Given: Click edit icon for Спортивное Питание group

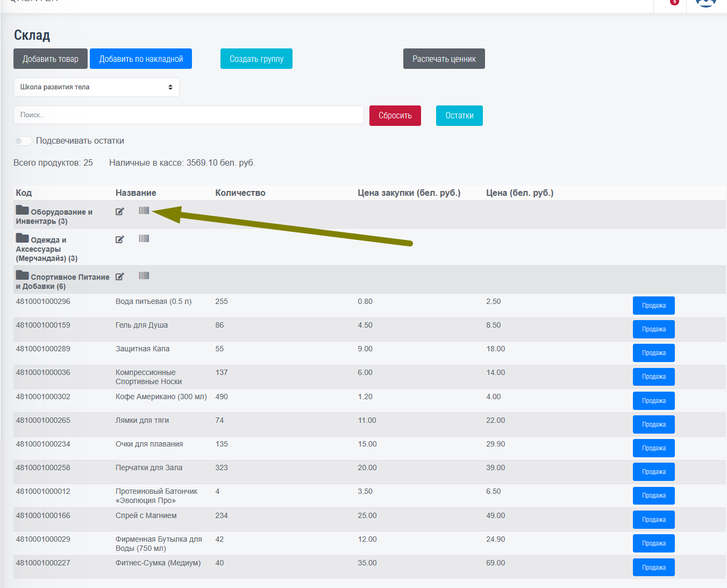Looking at the screenshot, I should tap(119, 277).
